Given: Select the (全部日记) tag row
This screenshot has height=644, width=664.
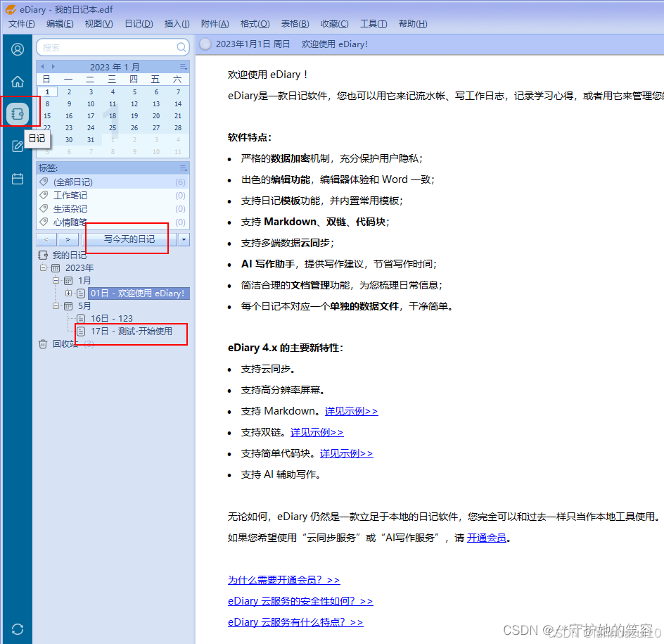Looking at the screenshot, I should [113, 182].
